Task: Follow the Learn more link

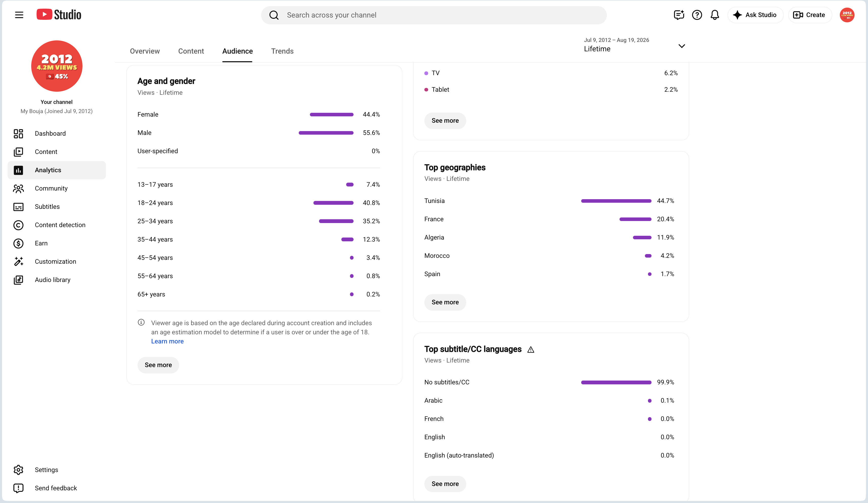Action: coord(168,341)
